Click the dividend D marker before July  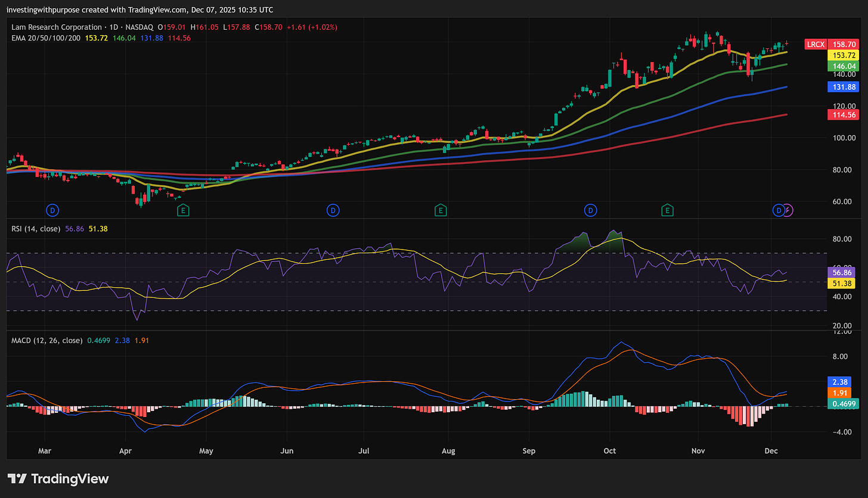(x=333, y=210)
